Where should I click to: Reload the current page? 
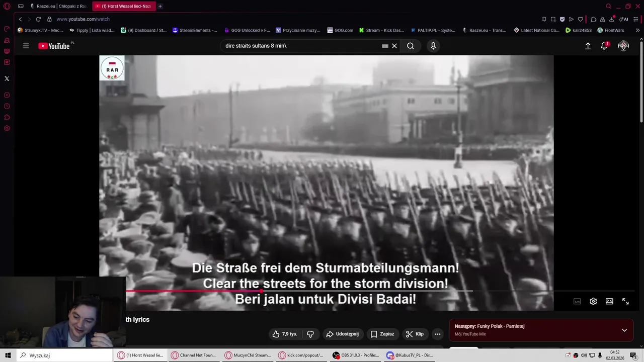pyautogui.click(x=38, y=19)
